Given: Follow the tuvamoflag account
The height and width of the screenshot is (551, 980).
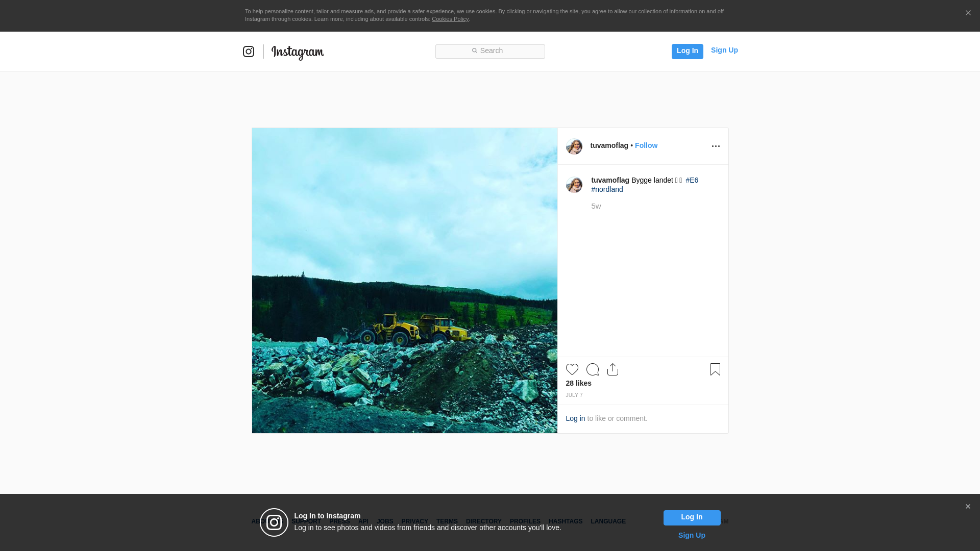Looking at the screenshot, I should point(646,145).
